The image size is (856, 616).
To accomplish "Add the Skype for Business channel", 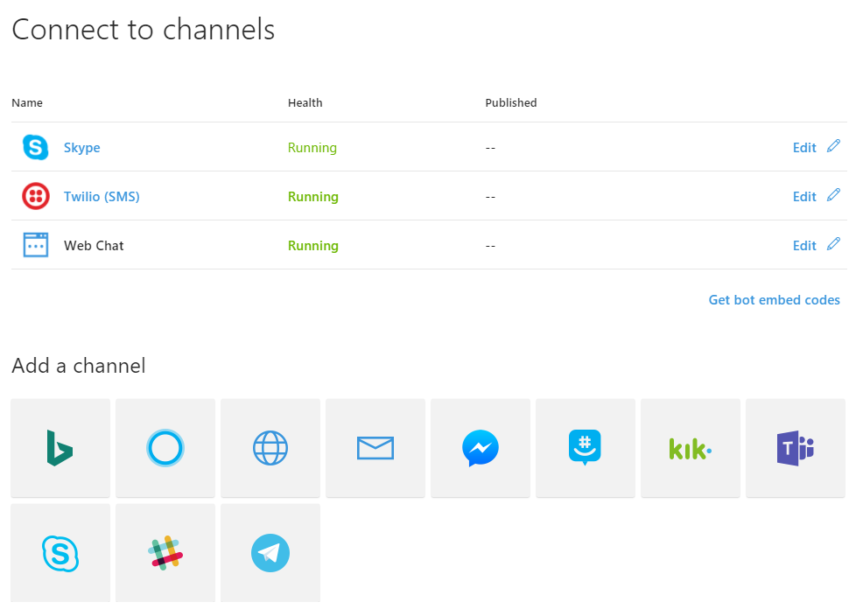I will coord(60,553).
